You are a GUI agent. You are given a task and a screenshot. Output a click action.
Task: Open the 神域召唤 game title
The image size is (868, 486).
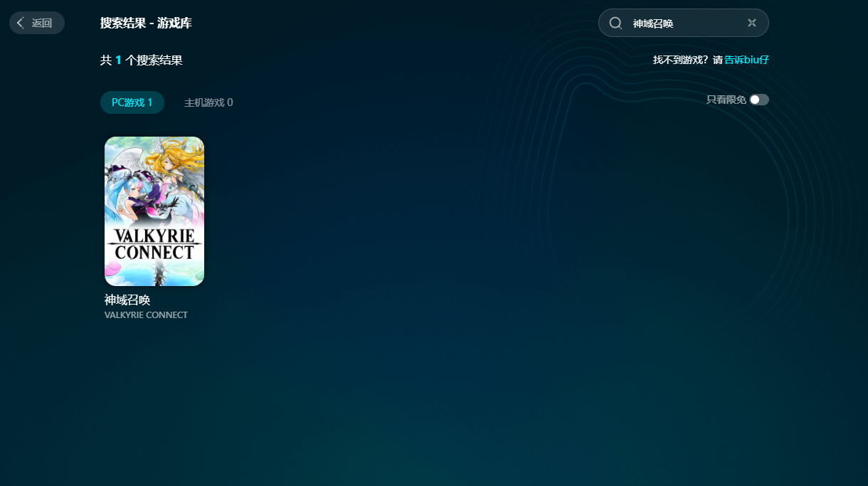[127, 300]
